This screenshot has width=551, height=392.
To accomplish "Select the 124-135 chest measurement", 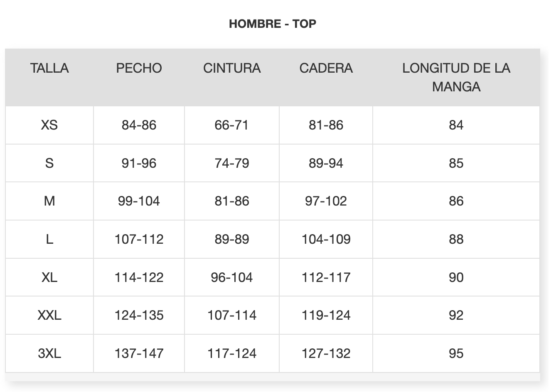I will pos(139,315).
